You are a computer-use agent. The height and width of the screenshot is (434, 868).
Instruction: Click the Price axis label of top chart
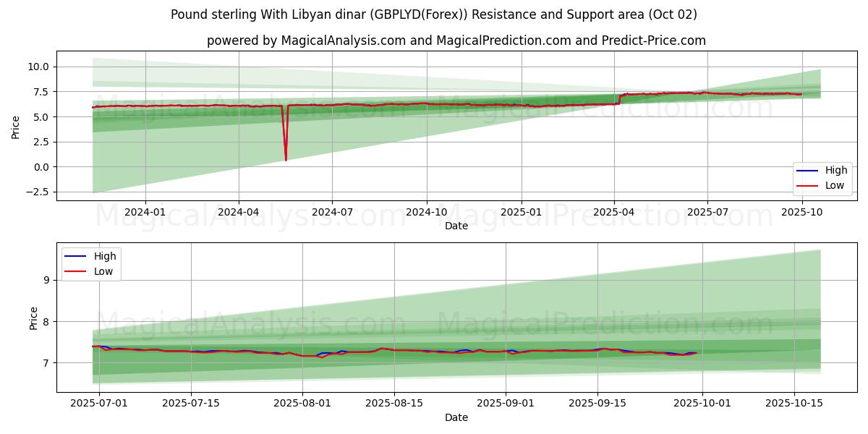[x=16, y=127]
